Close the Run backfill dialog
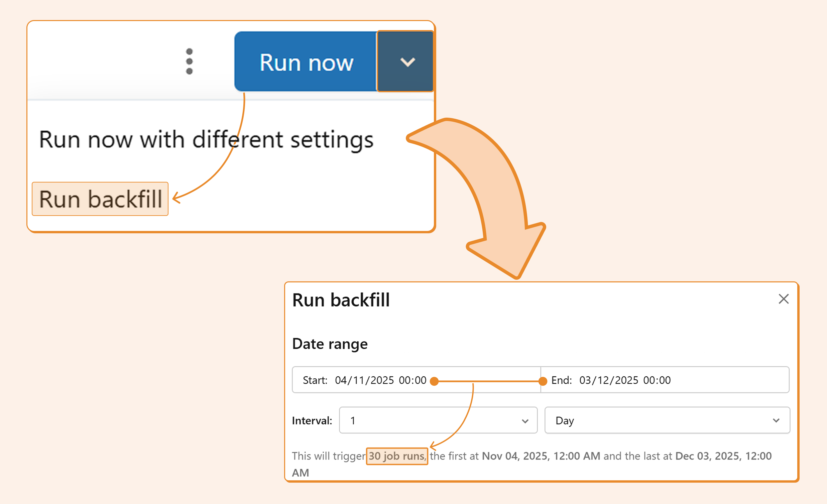 [x=783, y=299]
